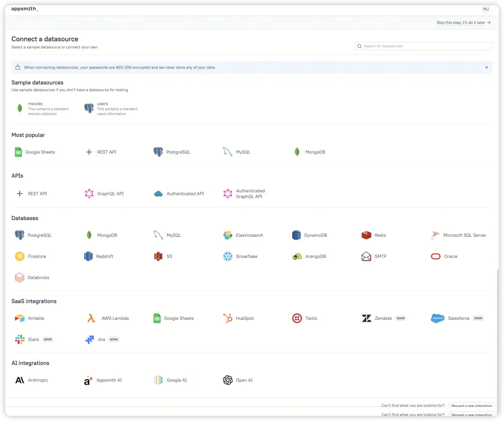Choose the S3 bucket icon

(x=158, y=256)
